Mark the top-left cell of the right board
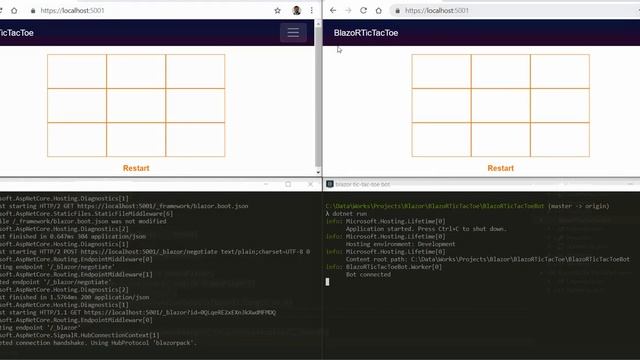Screen dimensions: 640x360 pyautogui.click(x=441, y=71)
